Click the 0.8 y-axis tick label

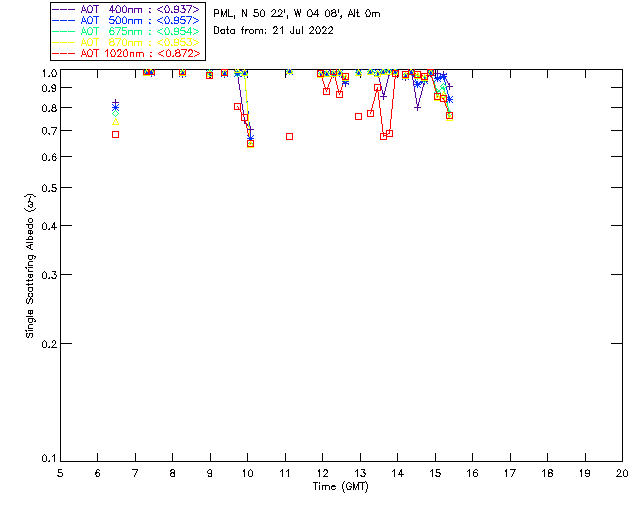pos(49,108)
